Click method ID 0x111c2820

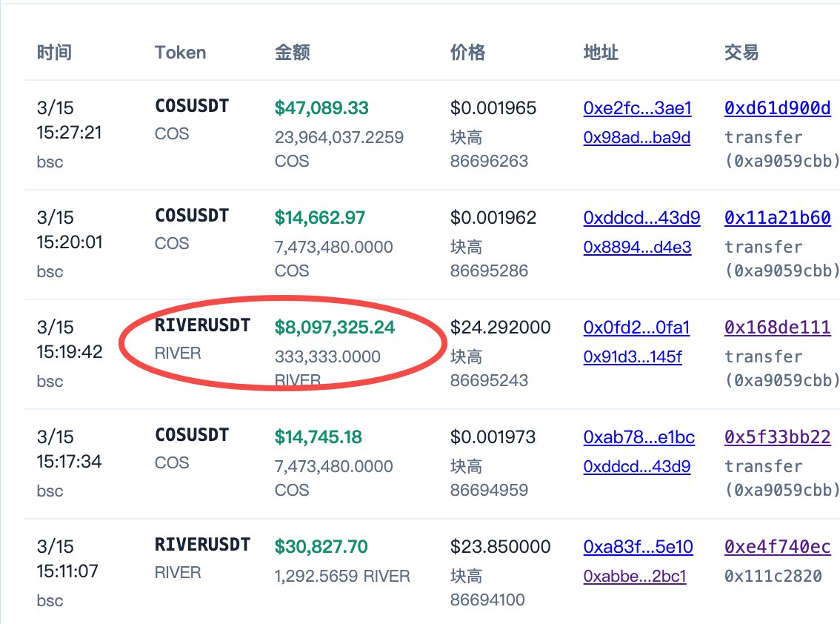coord(773,577)
